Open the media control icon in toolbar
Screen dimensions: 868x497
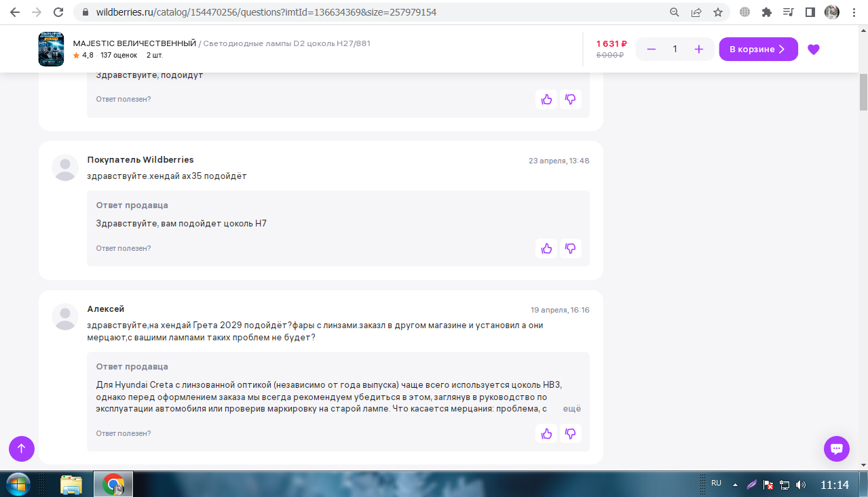point(788,12)
